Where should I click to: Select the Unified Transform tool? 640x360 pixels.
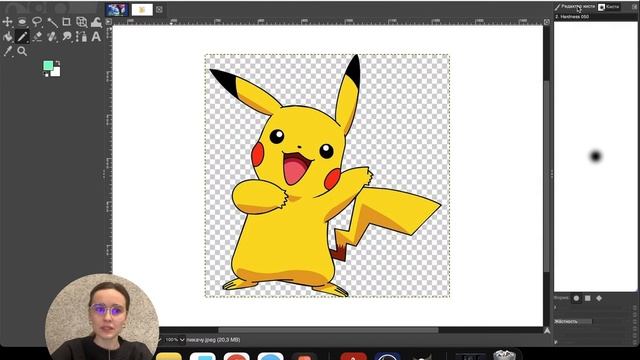[x=81, y=22]
